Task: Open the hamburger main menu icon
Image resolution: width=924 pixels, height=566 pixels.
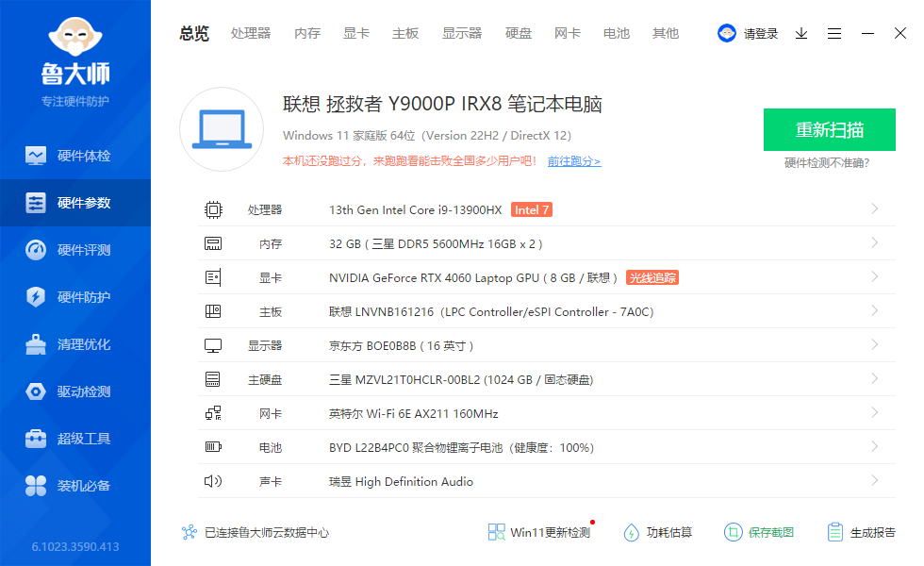Action: coord(833,34)
